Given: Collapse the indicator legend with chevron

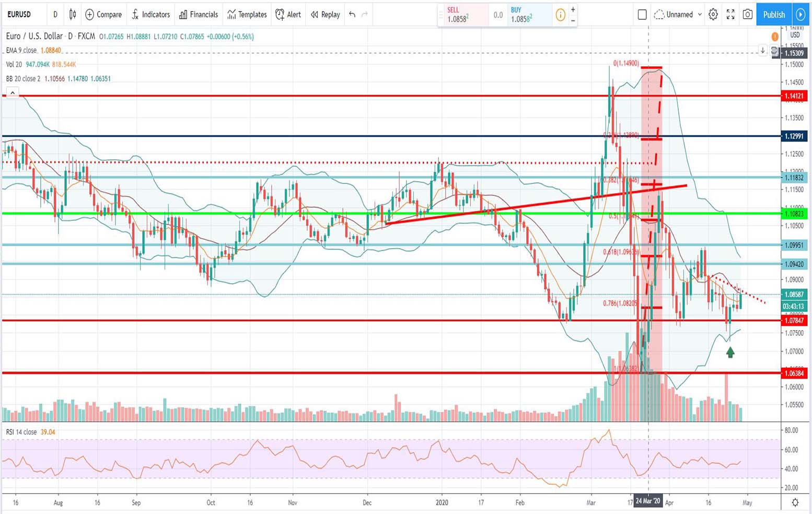Looking at the screenshot, I should (13, 93).
